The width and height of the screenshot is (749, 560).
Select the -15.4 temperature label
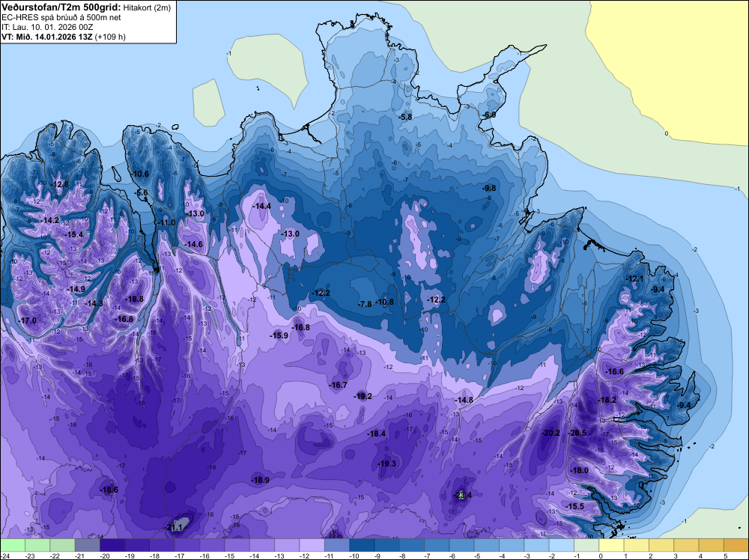pyautogui.click(x=74, y=234)
